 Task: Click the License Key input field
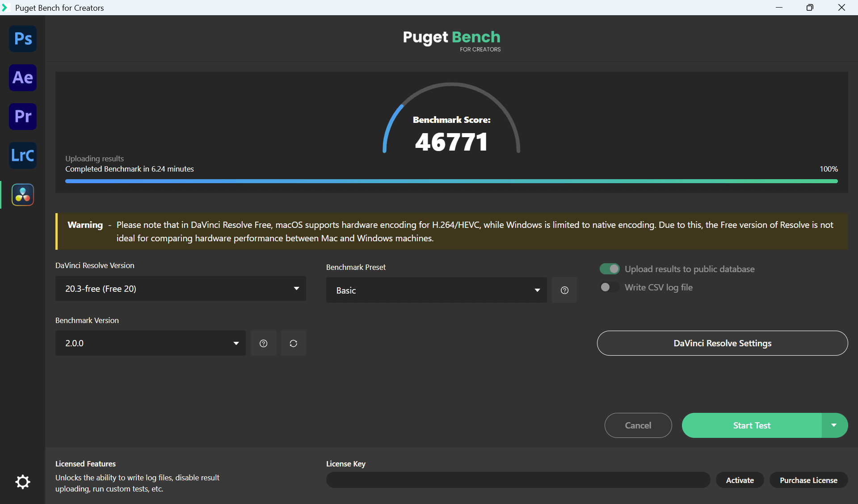[518, 480]
